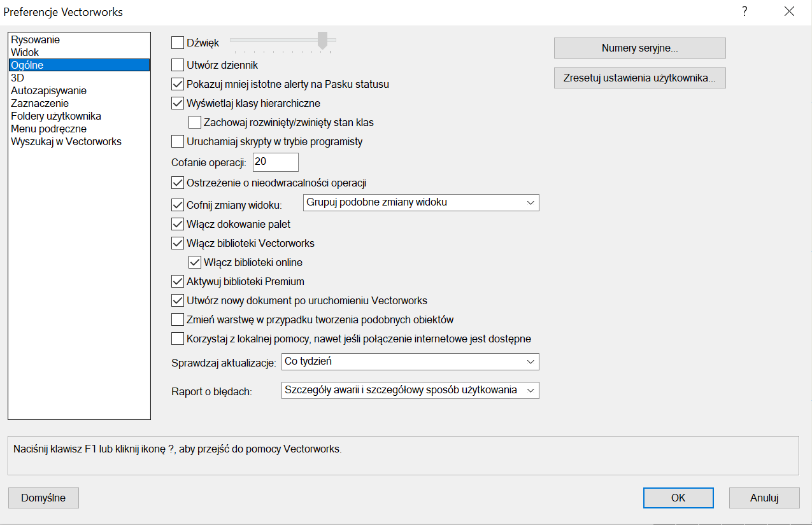This screenshot has height=525, width=812.
Task: Select the Ogólne category in list
Action: point(79,65)
